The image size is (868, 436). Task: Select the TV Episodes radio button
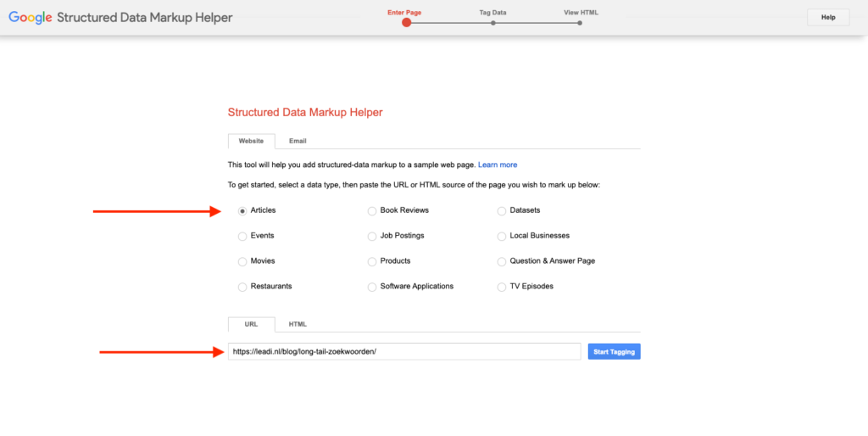502,287
